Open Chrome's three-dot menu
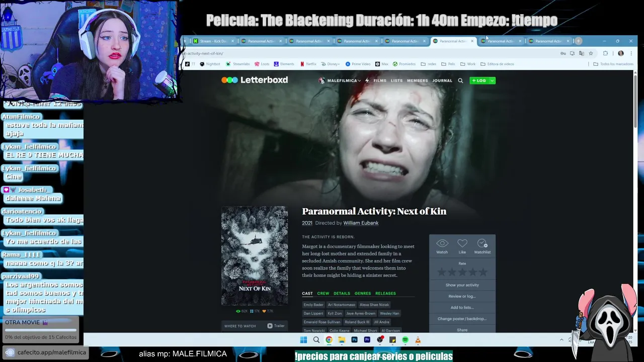The image size is (644, 362). tap(631, 53)
